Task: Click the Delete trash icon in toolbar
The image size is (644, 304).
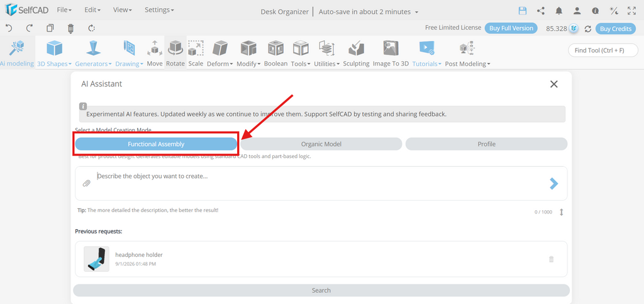Action: pos(70,28)
